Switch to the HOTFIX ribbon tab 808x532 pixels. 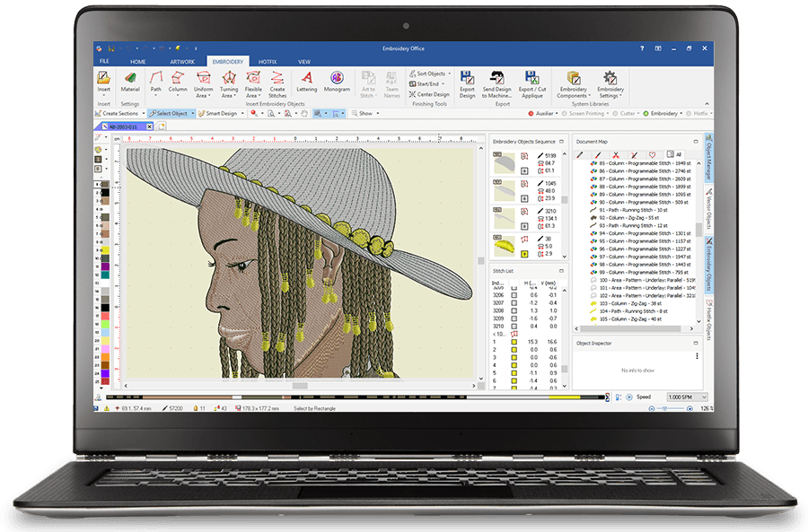268,61
